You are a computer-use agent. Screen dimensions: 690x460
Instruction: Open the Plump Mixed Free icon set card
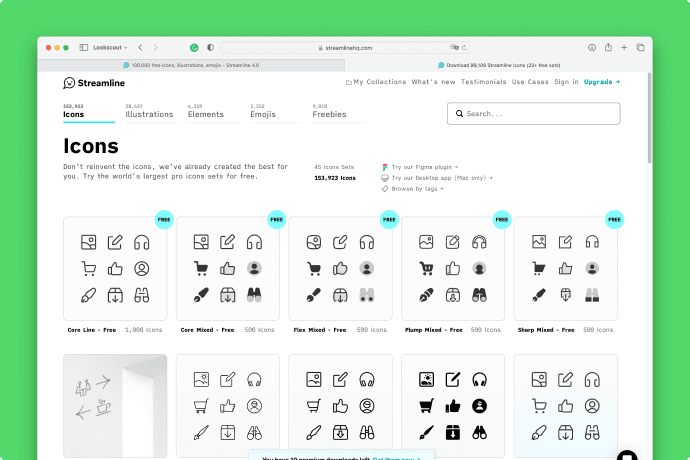pos(453,269)
